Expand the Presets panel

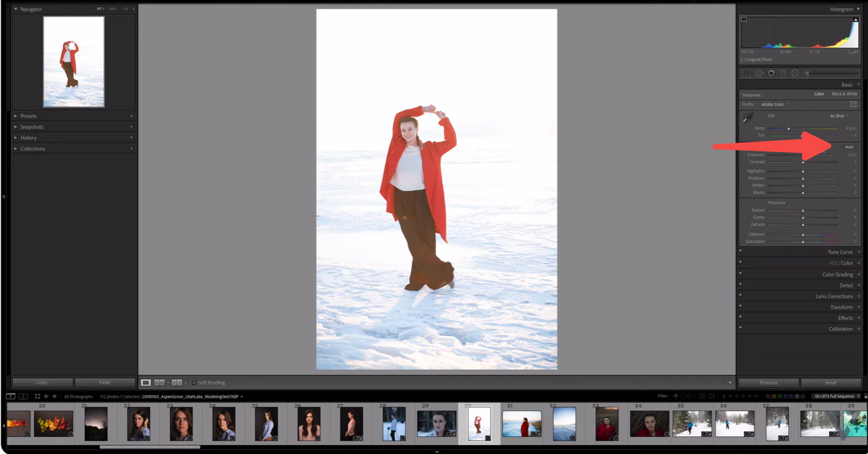[x=16, y=116]
